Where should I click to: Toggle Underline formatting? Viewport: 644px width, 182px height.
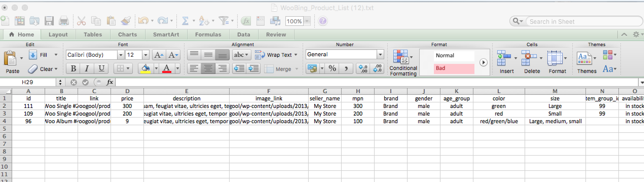click(x=101, y=68)
